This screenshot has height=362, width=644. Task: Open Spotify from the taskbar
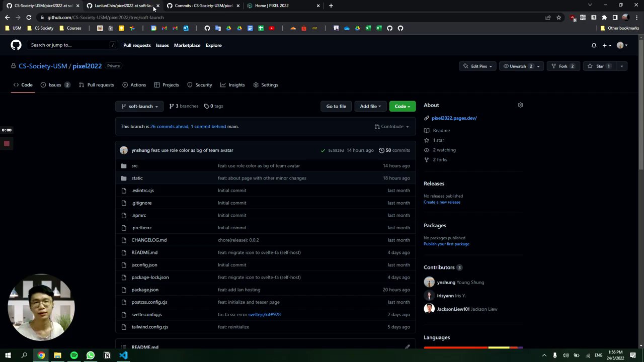[74, 355]
